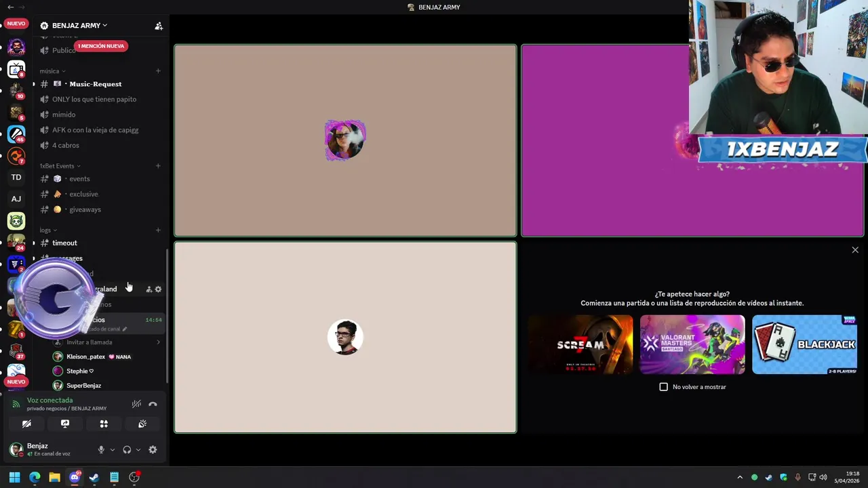The height and width of the screenshot is (488, 868).
Task: Toggle noise suppression in the voice panel
Action: click(136, 404)
